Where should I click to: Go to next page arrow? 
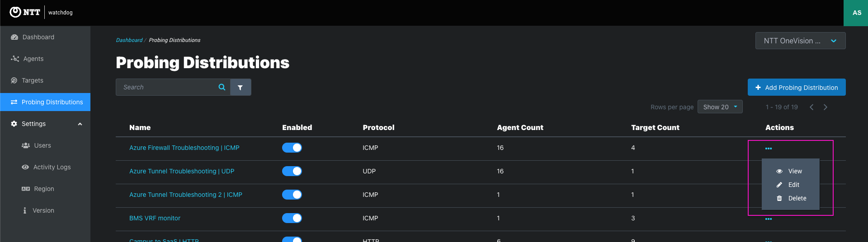[826, 107]
